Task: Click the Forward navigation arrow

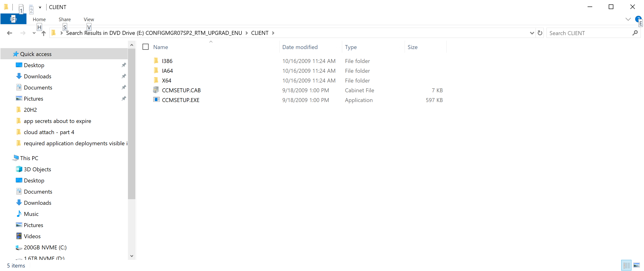Action: point(23,33)
